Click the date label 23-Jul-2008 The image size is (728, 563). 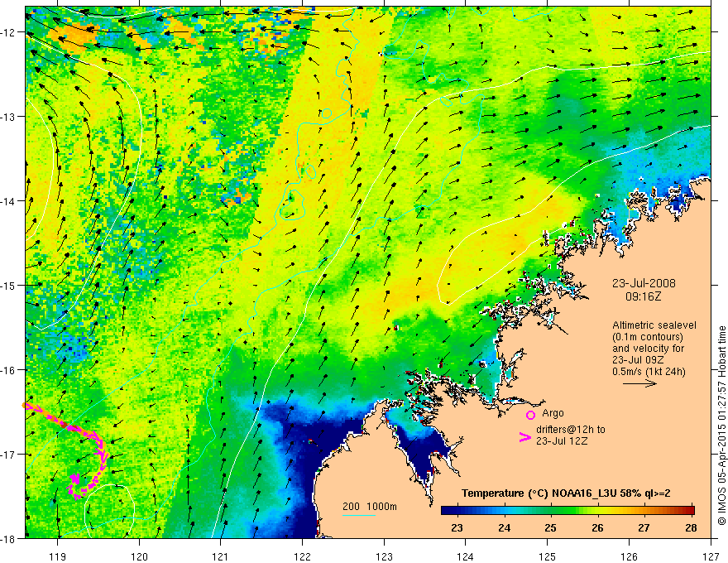pyautogui.click(x=644, y=283)
